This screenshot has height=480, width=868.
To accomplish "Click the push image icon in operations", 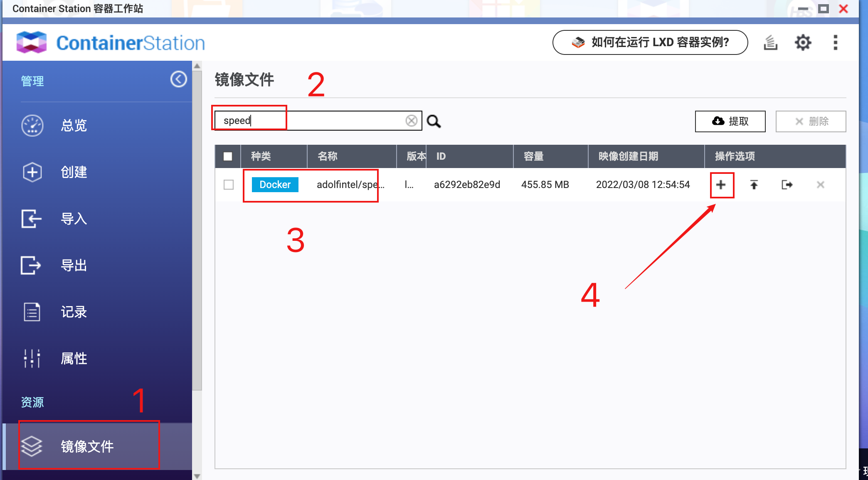I will [x=753, y=185].
